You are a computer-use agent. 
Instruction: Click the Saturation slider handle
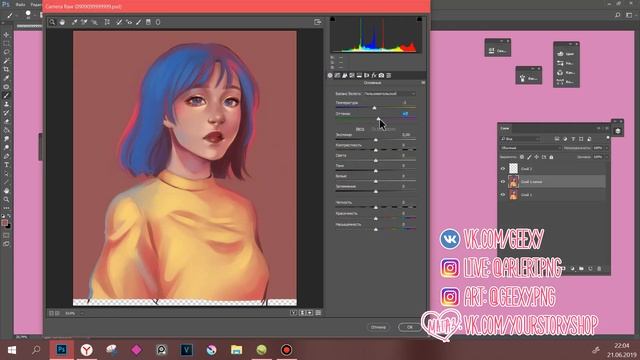click(x=376, y=229)
